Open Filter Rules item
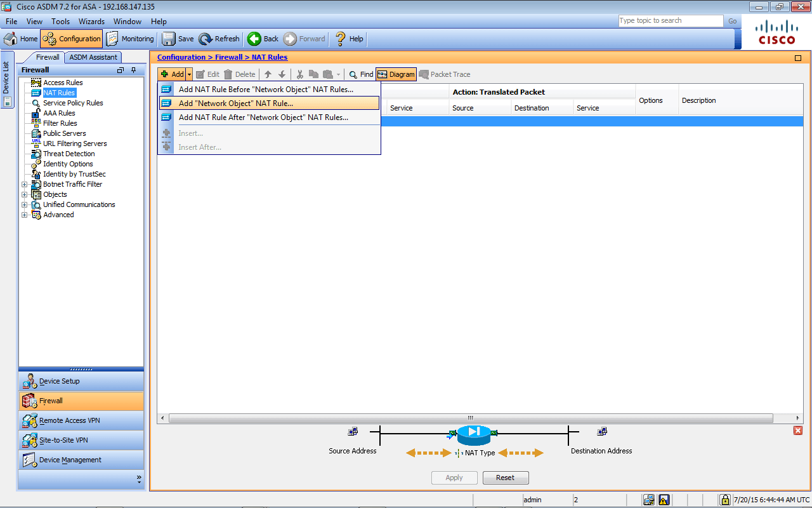The image size is (812, 508). point(60,123)
